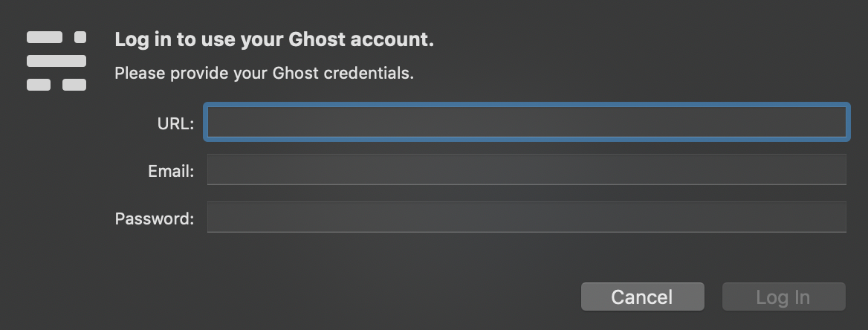This screenshot has height=330, width=868.
Task: Click the "Email:" field label
Action: 171,172
